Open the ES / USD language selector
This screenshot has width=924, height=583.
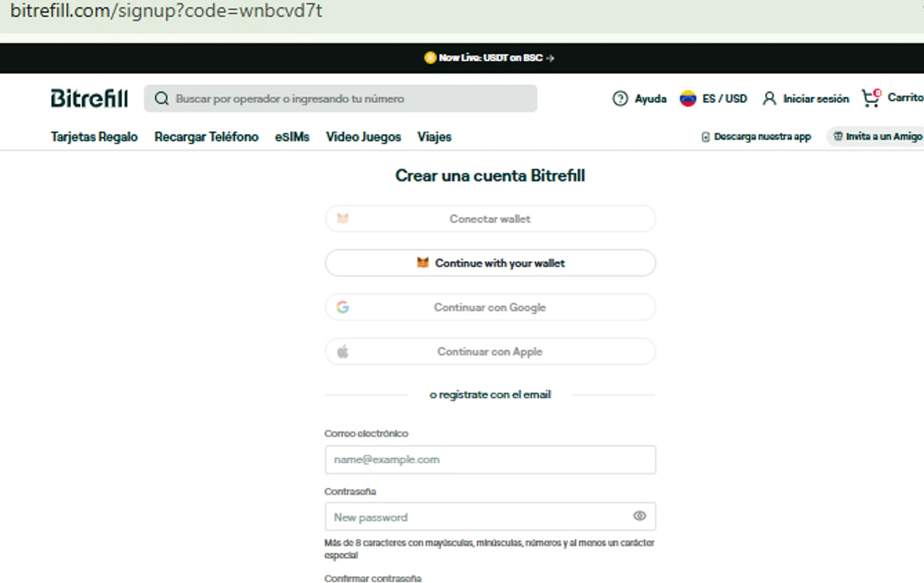(x=713, y=99)
